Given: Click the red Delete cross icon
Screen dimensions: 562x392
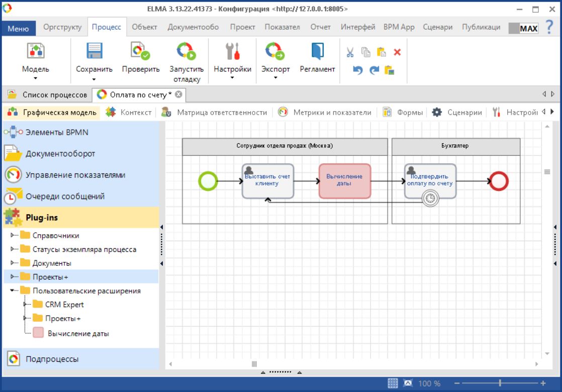Looking at the screenshot, I should click(397, 52).
